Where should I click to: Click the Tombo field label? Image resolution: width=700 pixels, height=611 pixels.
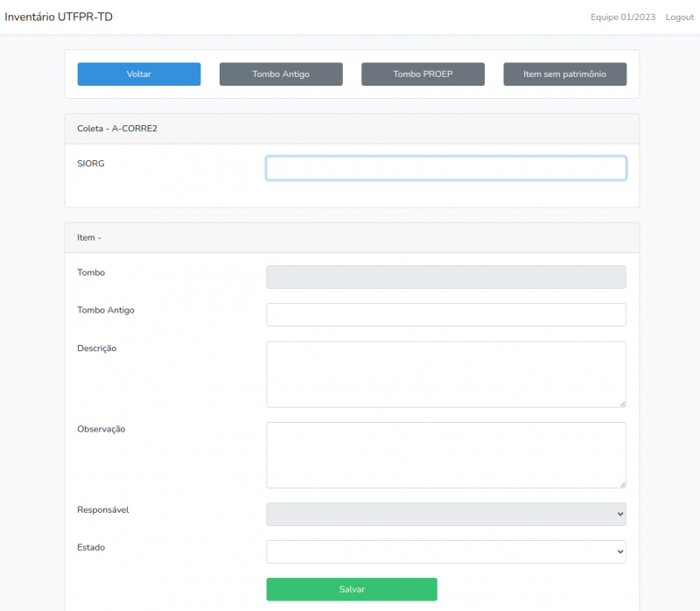pos(91,272)
